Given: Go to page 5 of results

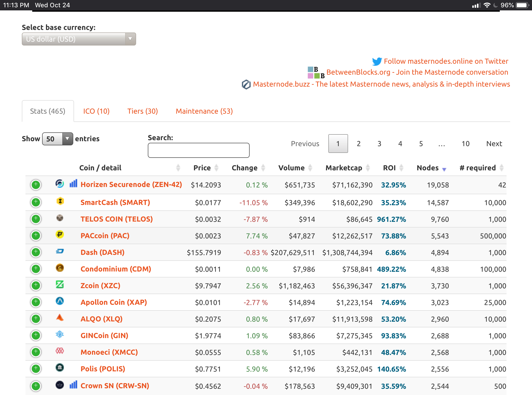Looking at the screenshot, I should coord(421,144).
